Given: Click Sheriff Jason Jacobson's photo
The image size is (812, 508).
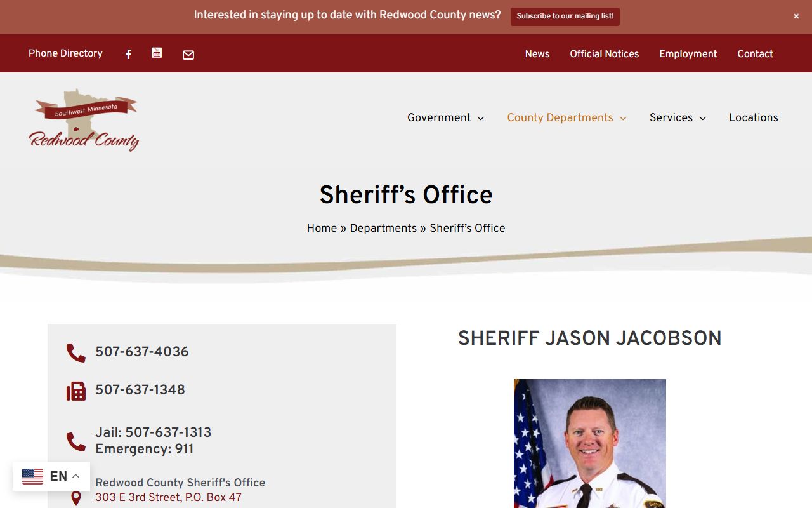Looking at the screenshot, I should point(589,443).
